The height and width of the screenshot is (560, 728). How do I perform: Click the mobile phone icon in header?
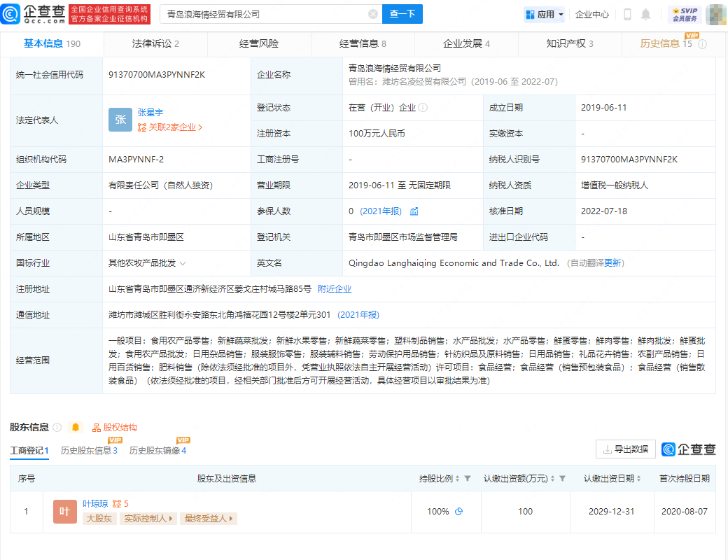coord(627,14)
